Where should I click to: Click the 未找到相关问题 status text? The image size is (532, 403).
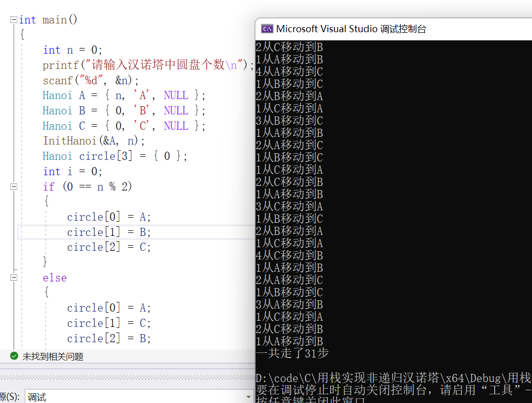(53, 357)
